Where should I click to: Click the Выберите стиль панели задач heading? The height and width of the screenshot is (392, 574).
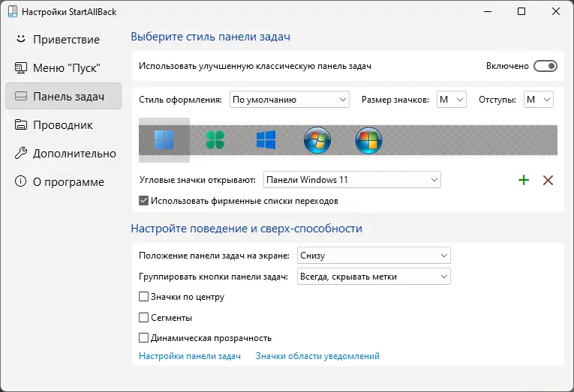coord(211,37)
